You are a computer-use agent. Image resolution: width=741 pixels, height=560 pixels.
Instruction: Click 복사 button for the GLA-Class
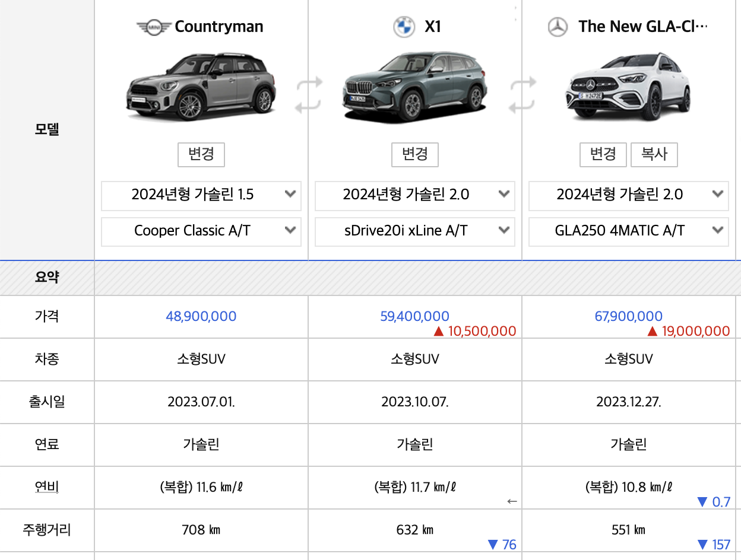click(654, 155)
